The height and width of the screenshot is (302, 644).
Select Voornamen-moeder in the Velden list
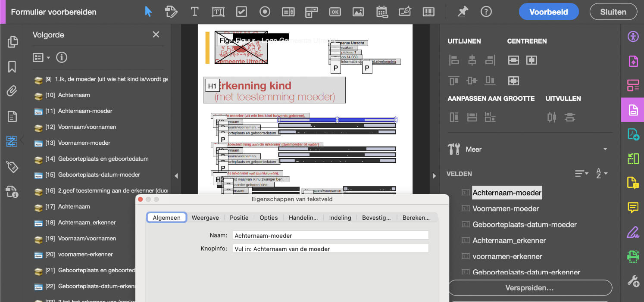tap(506, 209)
